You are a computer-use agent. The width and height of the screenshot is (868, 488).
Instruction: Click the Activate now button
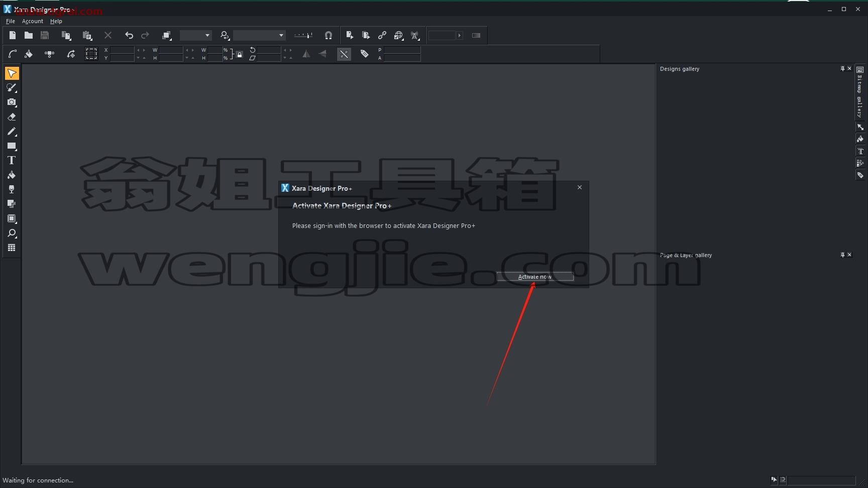coord(535,277)
